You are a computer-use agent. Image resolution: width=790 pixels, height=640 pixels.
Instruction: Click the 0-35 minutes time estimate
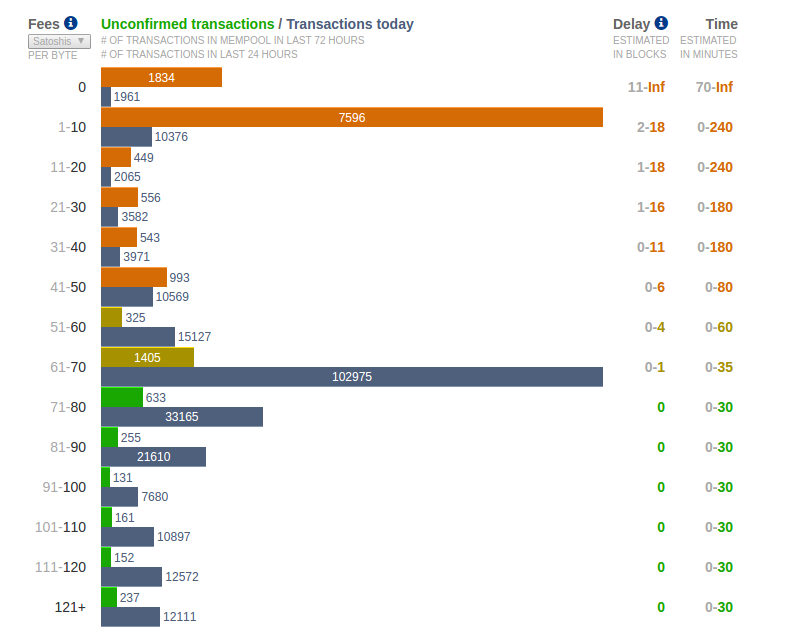[x=719, y=367]
